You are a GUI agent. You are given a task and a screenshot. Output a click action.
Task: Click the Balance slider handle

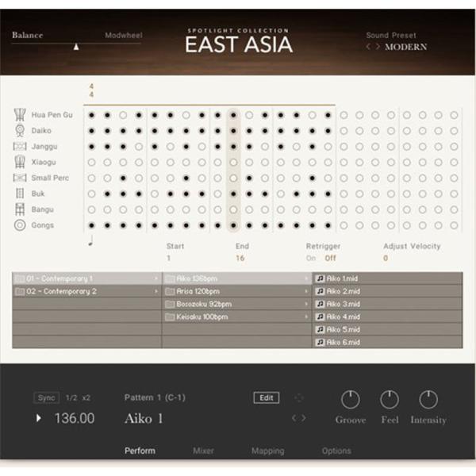click(77, 47)
